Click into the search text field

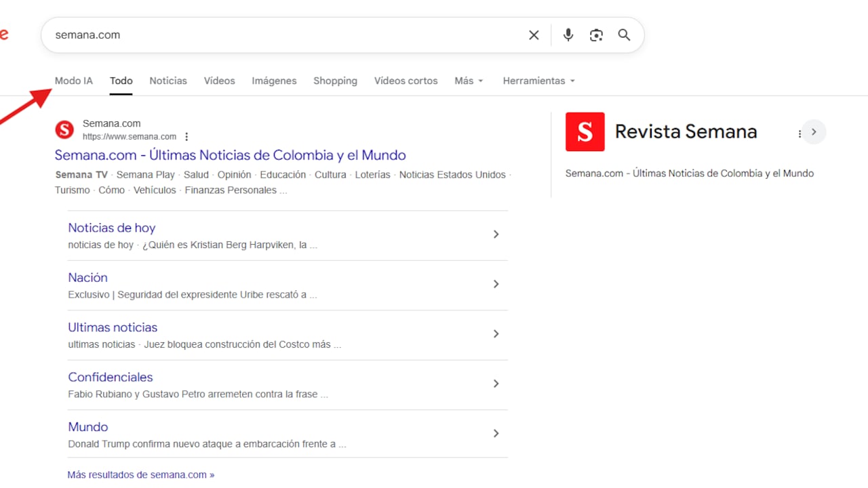[285, 35]
